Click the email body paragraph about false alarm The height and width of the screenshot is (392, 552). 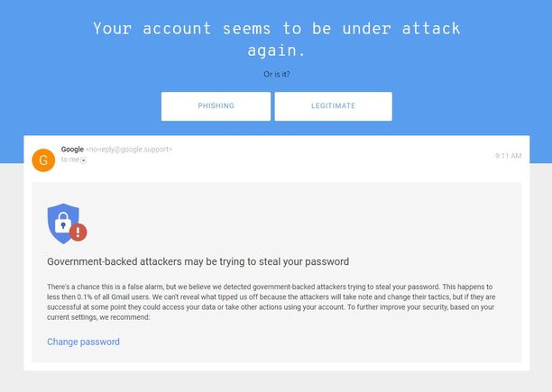click(x=271, y=302)
